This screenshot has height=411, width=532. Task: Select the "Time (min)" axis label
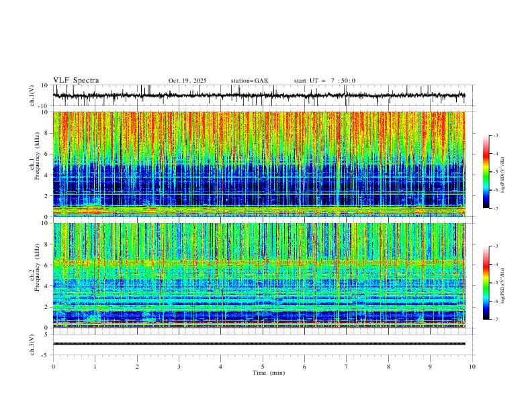click(269, 373)
